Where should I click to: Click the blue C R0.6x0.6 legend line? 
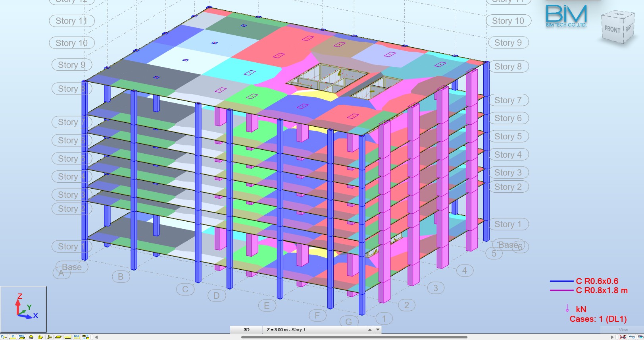[562, 281]
